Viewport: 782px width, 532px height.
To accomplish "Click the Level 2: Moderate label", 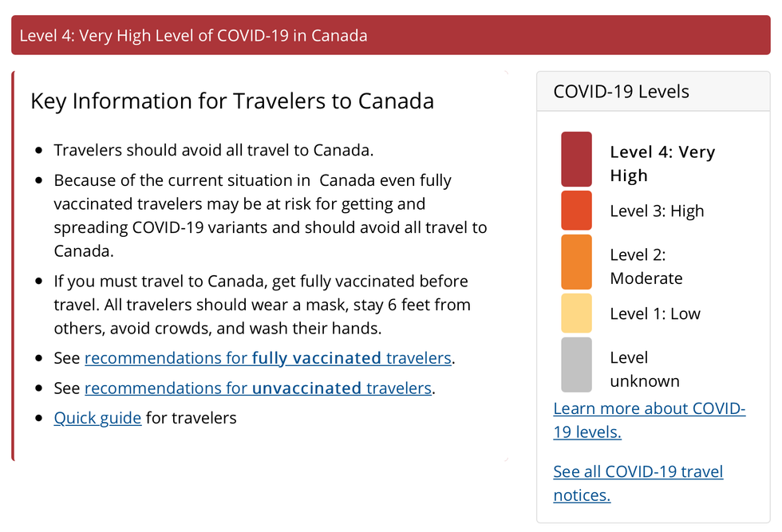I will (x=646, y=266).
